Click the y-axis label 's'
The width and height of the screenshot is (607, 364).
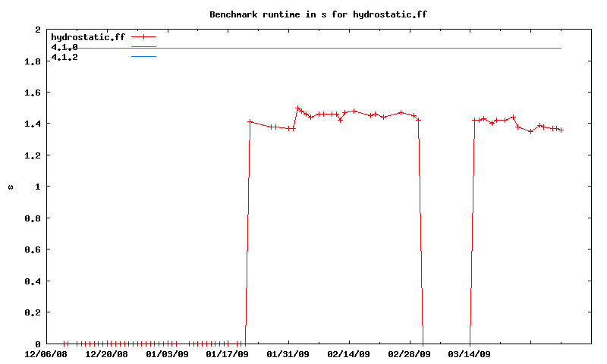[x=10, y=187]
